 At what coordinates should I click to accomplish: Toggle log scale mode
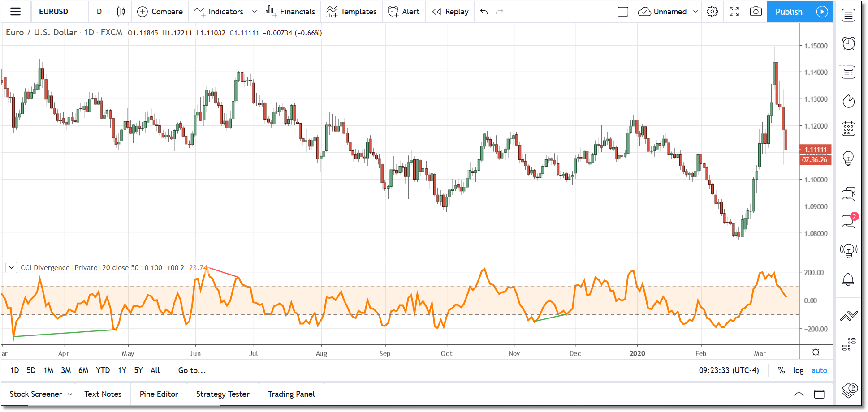tap(798, 370)
